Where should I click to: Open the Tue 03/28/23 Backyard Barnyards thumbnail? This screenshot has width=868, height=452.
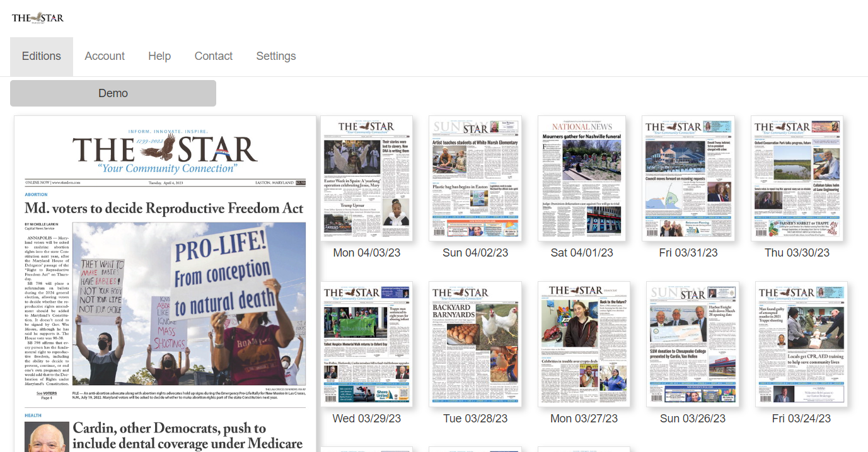tap(475, 344)
